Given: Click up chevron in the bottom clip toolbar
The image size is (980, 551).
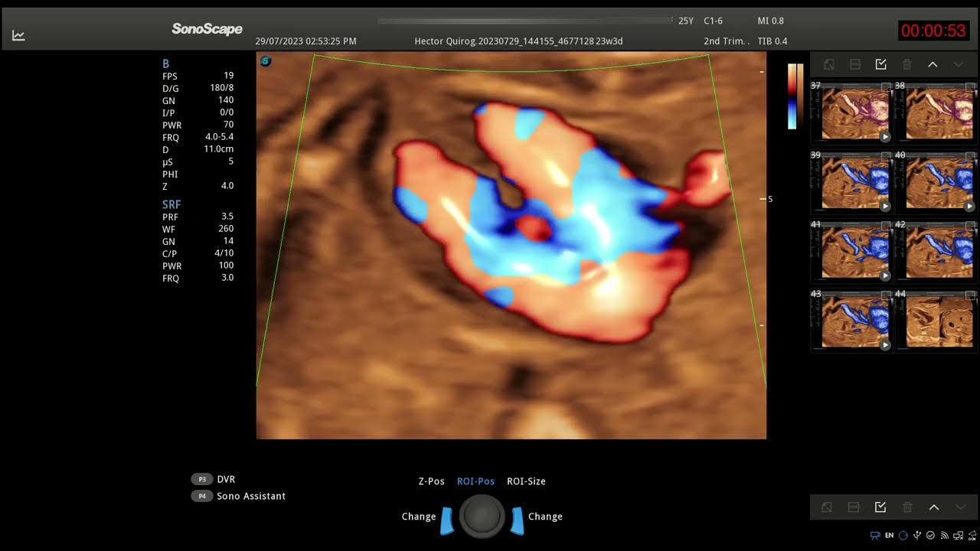Looking at the screenshot, I should 934,507.
